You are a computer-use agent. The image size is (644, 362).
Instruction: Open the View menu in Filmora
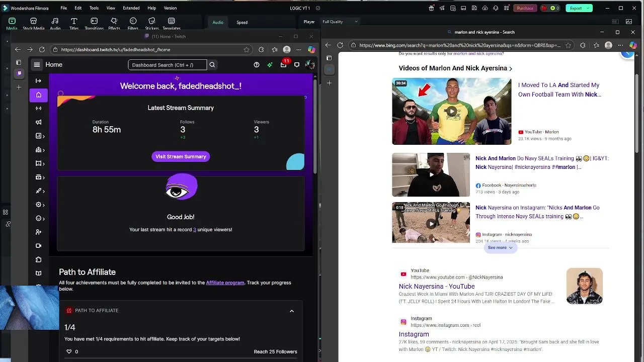111,8
